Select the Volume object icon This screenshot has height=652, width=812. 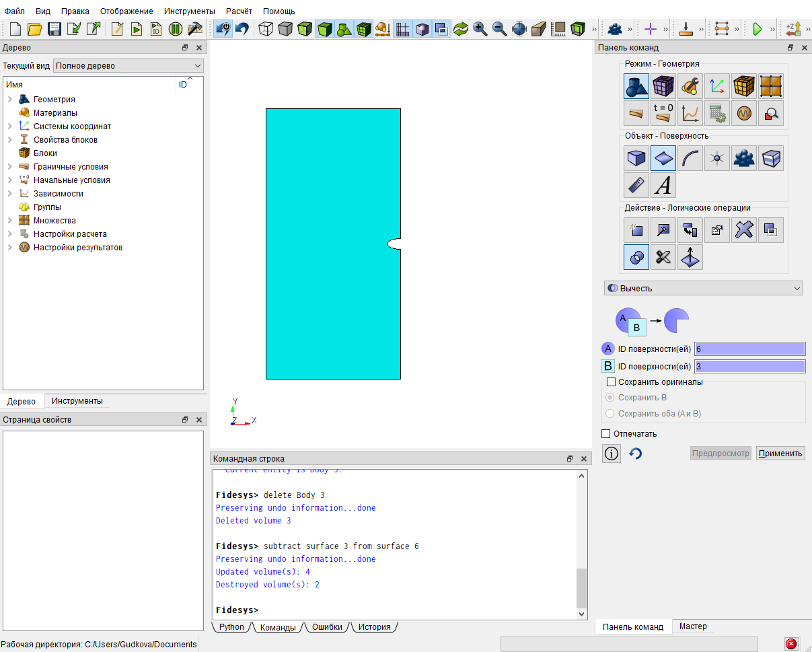pos(636,158)
